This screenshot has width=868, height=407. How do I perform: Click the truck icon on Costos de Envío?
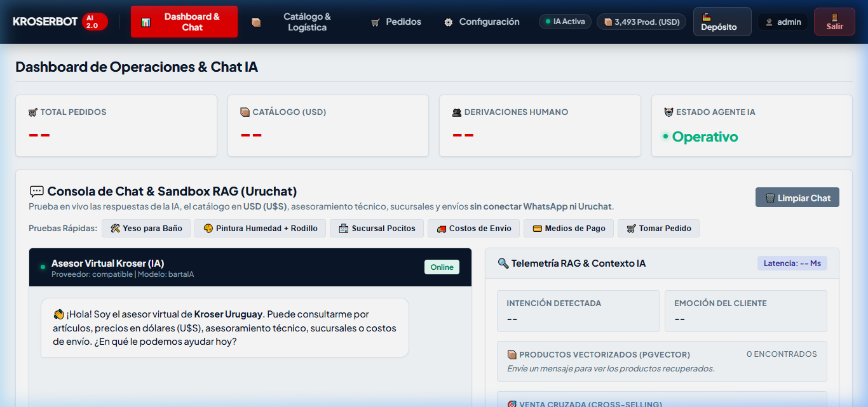click(x=441, y=229)
